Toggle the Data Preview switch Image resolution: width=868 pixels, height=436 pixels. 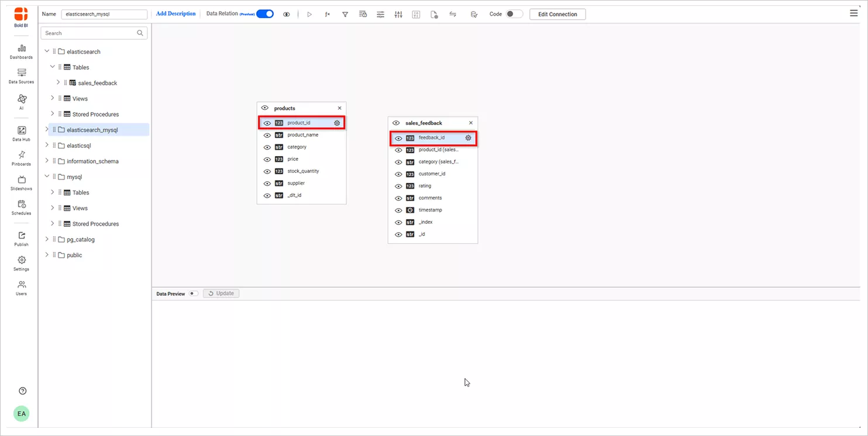[194, 293]
